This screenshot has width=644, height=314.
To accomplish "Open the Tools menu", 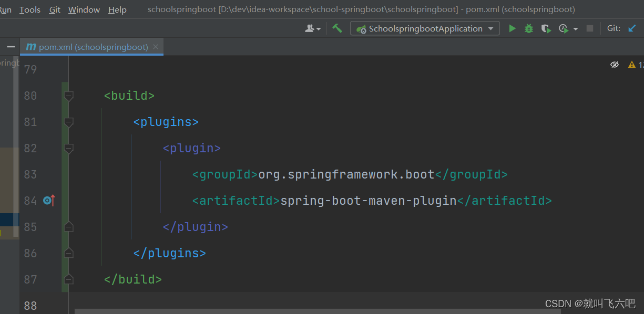I will click(29, 9).
